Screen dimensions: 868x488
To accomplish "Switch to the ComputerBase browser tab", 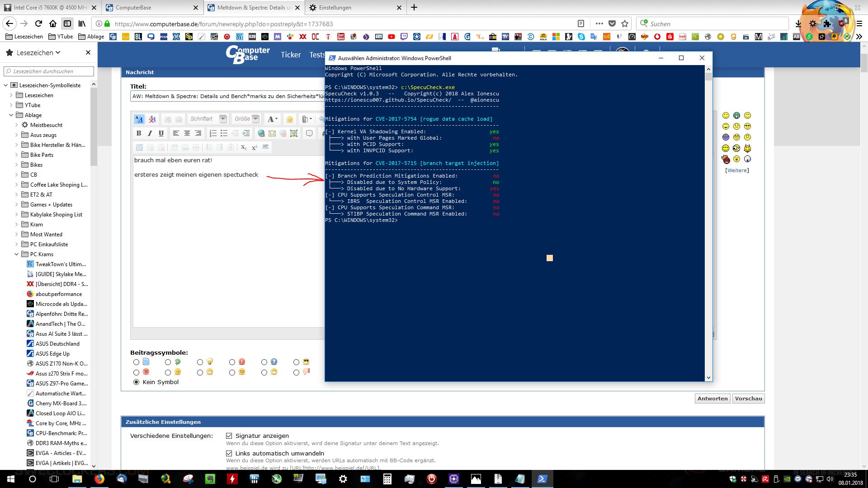I will point(152,8).
